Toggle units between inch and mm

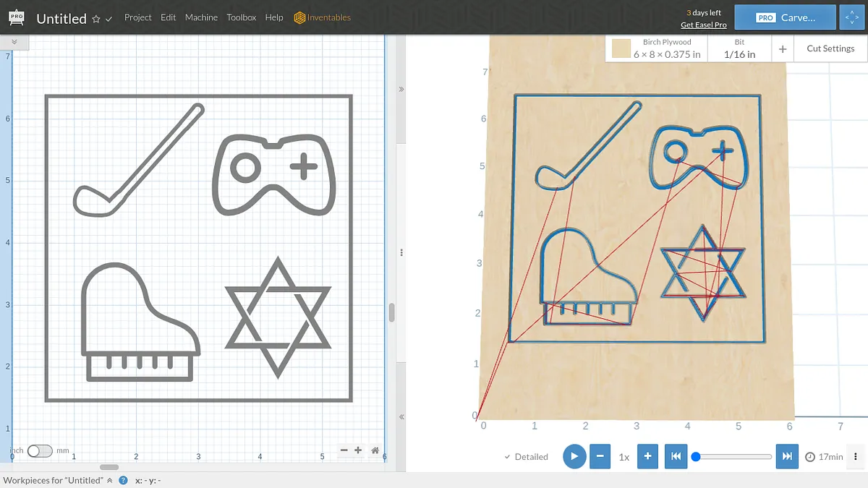coord(40,450)
